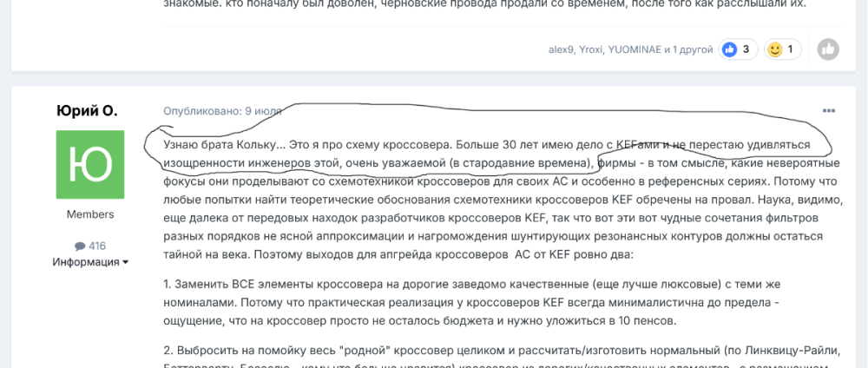Click the blue thumbs-up reaction icon
868x368 pixels.
pyautogui.click(x=728, y=49)
